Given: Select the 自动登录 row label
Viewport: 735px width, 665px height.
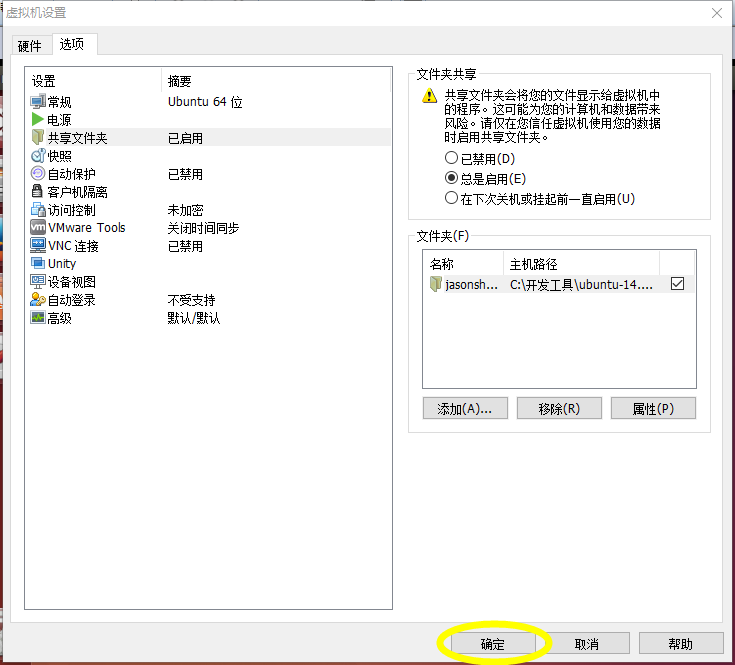Looking at the screenshot, I should pyautogui.click(x=72, y=300).
